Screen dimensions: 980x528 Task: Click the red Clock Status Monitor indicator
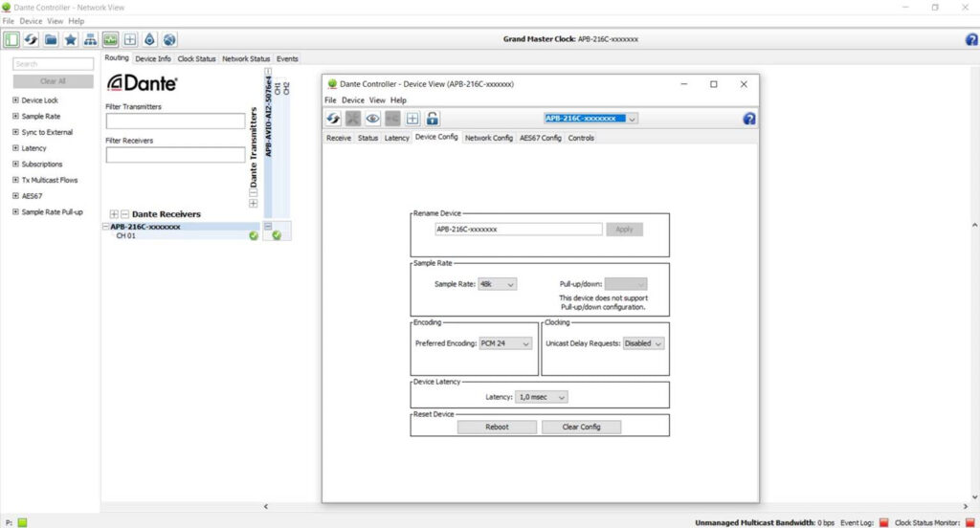(x=970, y=522)
